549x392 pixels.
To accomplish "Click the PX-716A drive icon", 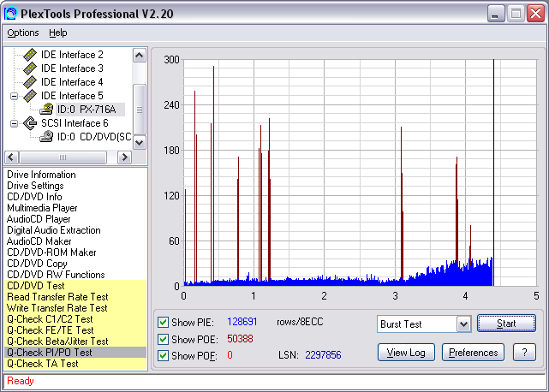I will tap(46, 110).
